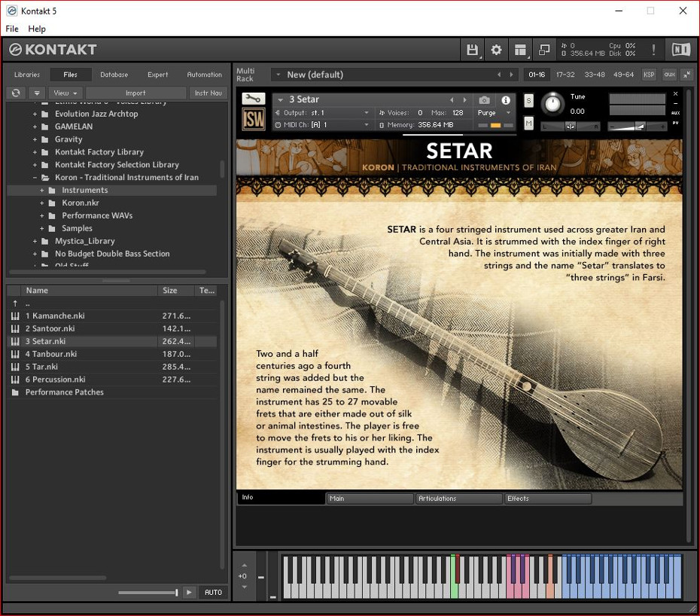Open the MIDI Ch [A] 1 dropdown
700x616 pixels.
[322, 125]
